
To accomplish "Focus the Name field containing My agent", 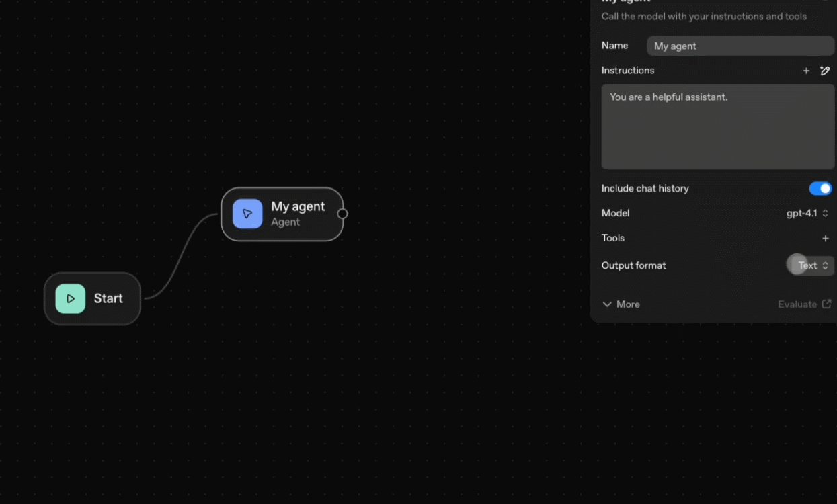I will coord(740,46).
